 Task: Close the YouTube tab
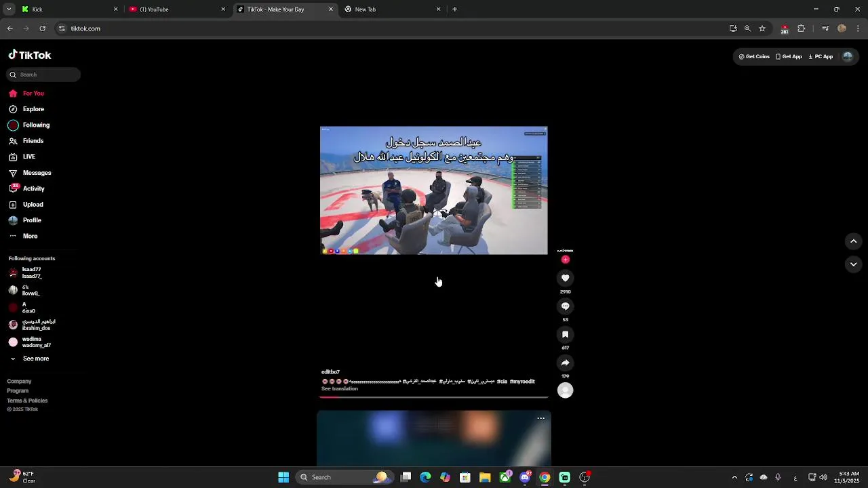[x=223, y=9]
